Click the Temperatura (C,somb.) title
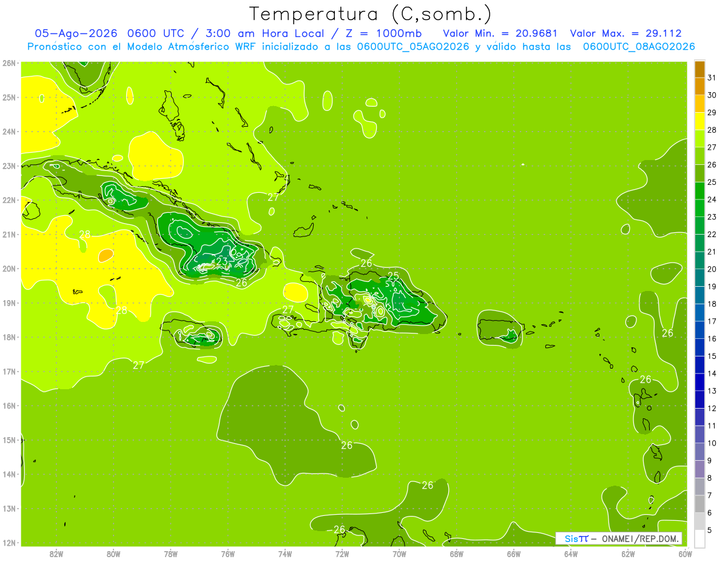Image resolution: width=728 pixels, height=562 pixels. coord(371,14)
